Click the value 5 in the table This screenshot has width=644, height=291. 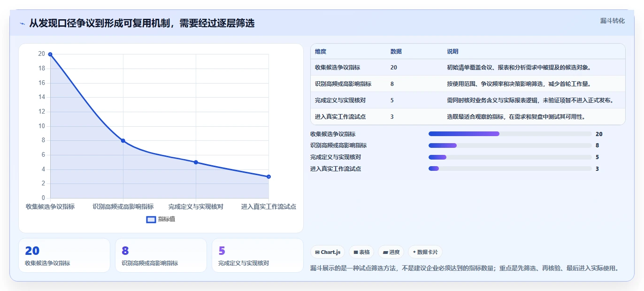pos(392,100)
